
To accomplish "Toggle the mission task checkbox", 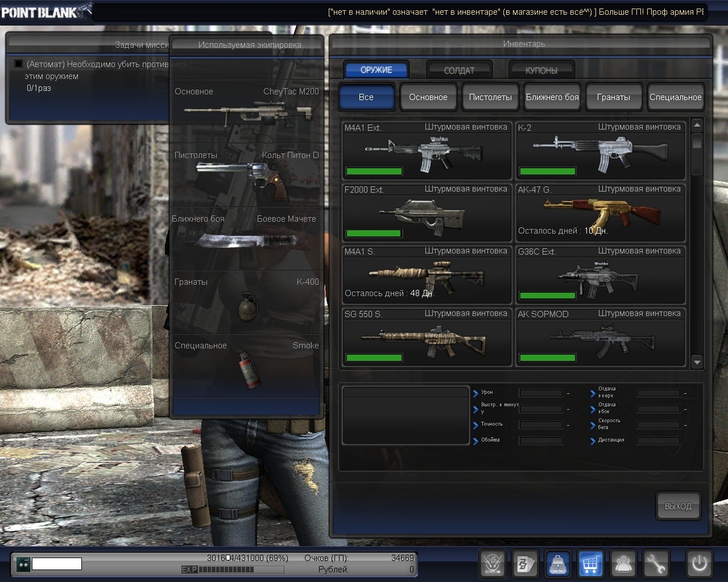I will tap(18, 64).
